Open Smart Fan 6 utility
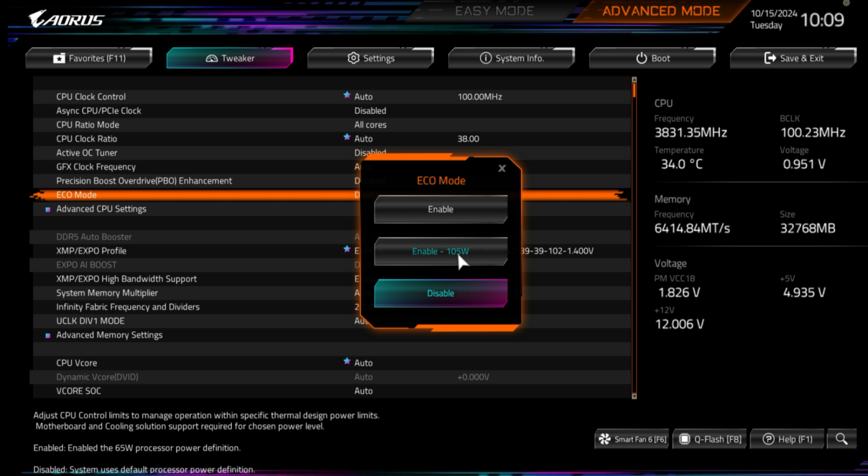868x476 pixels. point(632,439)
